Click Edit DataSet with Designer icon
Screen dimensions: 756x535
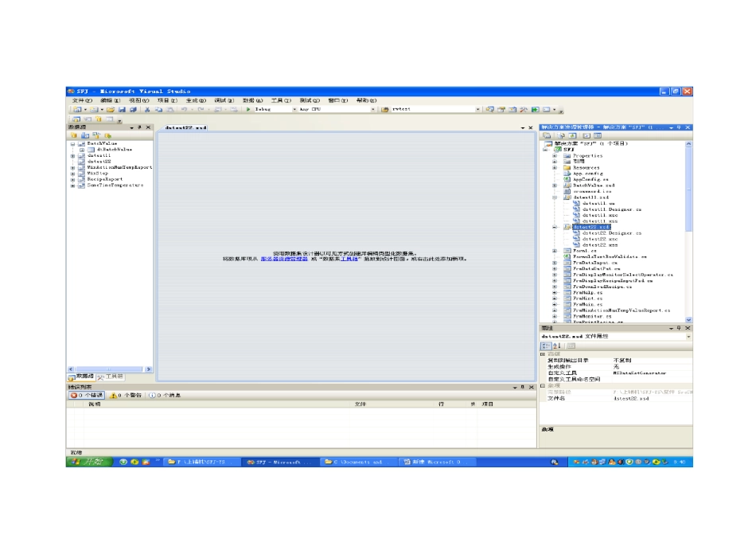coord(85,135)
